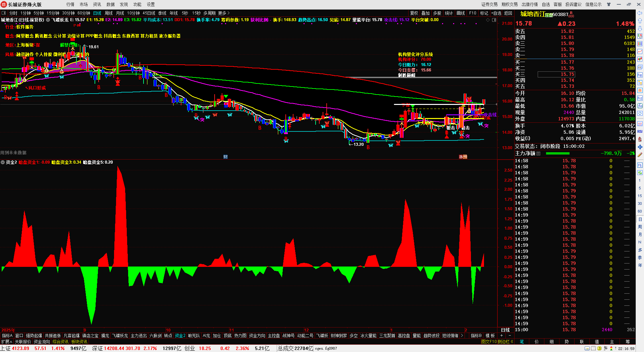This screenshot has width=644, height=352.
Task: Open the 行情 menu
Action: 70,4
